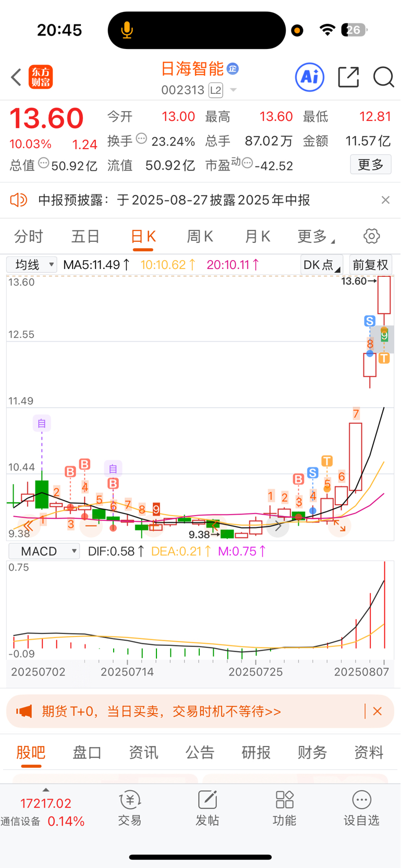This screenshot has width=401, height=868.
Task: Tap the 更多 quote details button
Action: 371,165
